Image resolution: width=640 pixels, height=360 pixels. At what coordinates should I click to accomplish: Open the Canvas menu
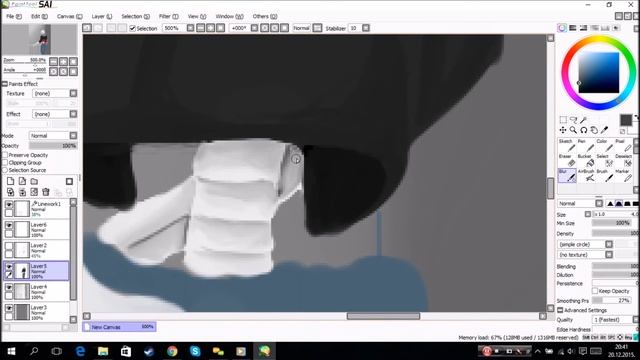[69, 16]
